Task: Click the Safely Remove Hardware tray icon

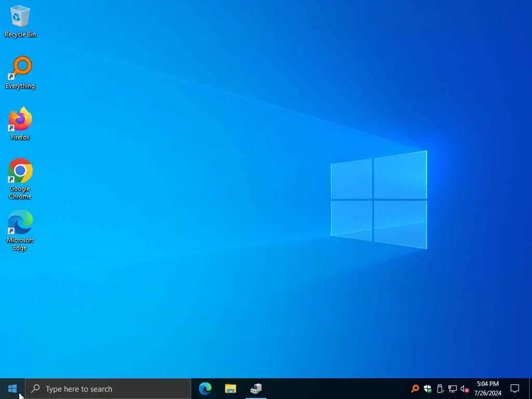Action: click(440, 389)
